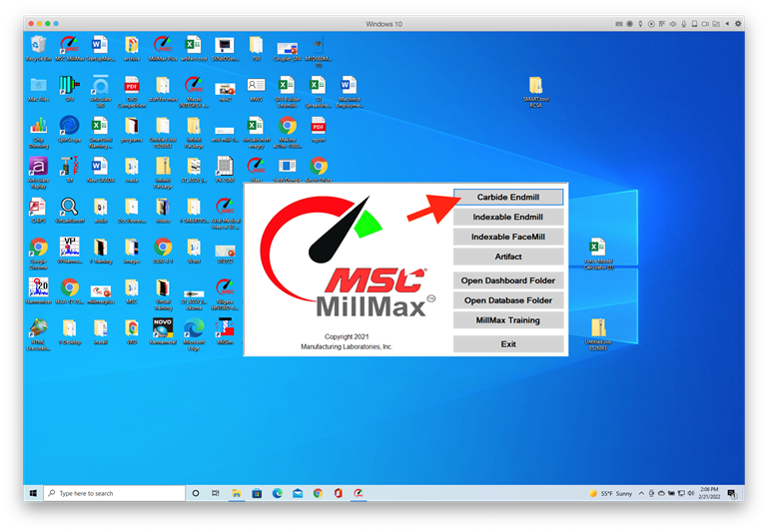
Task: Open Microsoft Store from the taskbar
Action: [257, 493]
